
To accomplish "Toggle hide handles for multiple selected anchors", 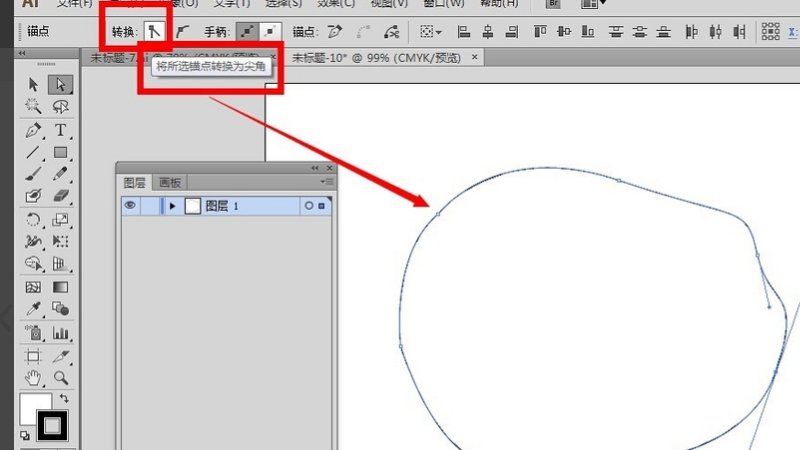I will click(270, 32).
